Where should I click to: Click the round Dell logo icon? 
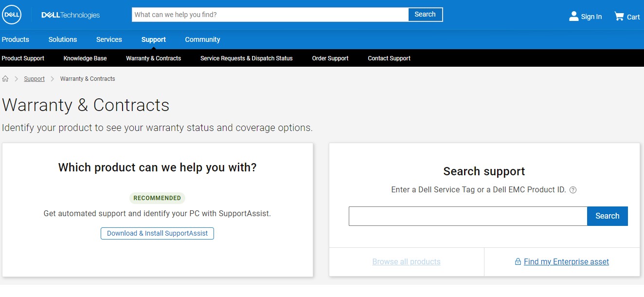[12, 15]
